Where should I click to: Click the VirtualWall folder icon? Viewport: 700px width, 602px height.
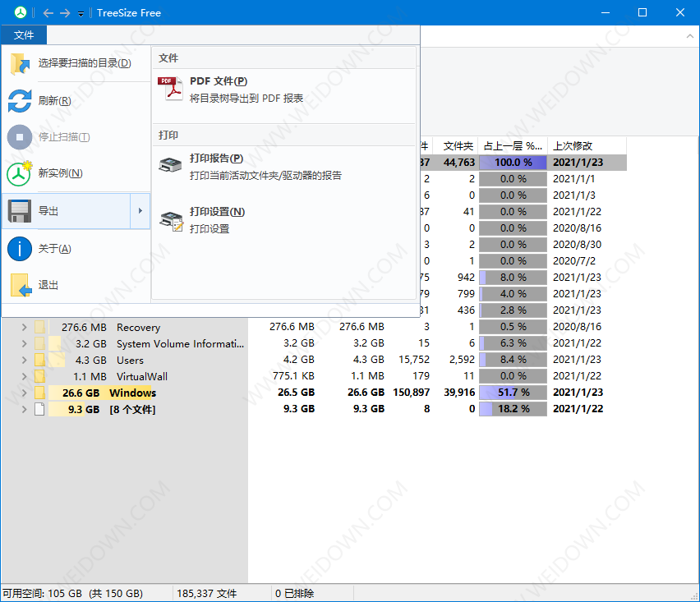pyautogui.click(x=39, y=376)
